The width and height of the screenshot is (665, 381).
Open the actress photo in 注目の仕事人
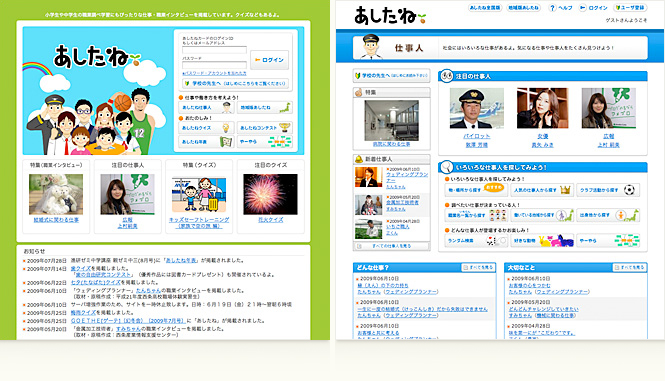pyautogui.click(x=542, y=108)
